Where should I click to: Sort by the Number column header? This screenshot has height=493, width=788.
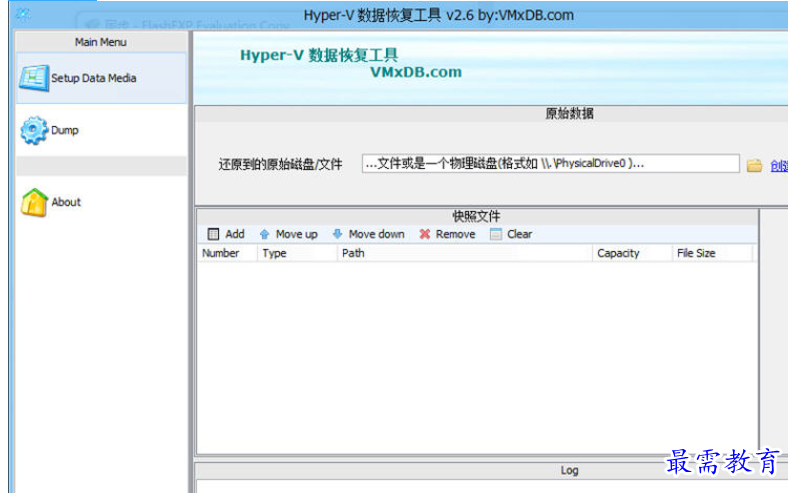click(x=227, y=253)
